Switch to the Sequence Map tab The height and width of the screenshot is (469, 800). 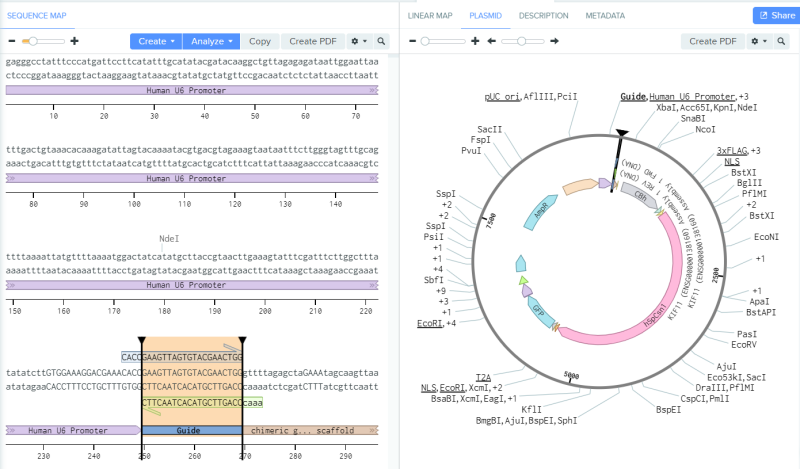pos(37,16)
